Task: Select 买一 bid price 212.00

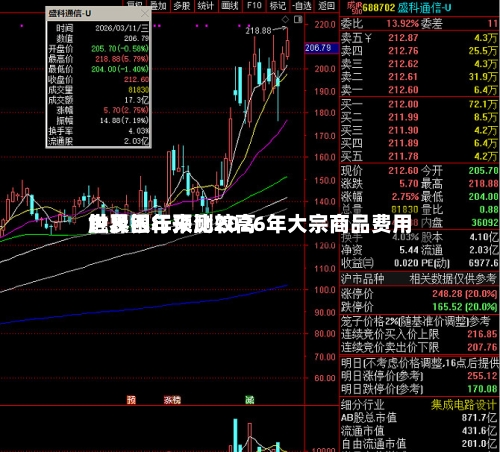Action: click(x=403, y=104)
